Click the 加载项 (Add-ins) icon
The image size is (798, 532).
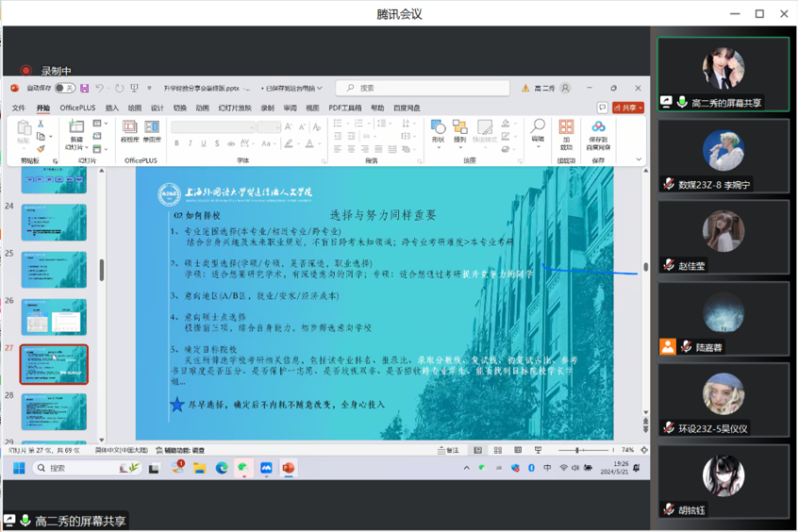(566, 133)
